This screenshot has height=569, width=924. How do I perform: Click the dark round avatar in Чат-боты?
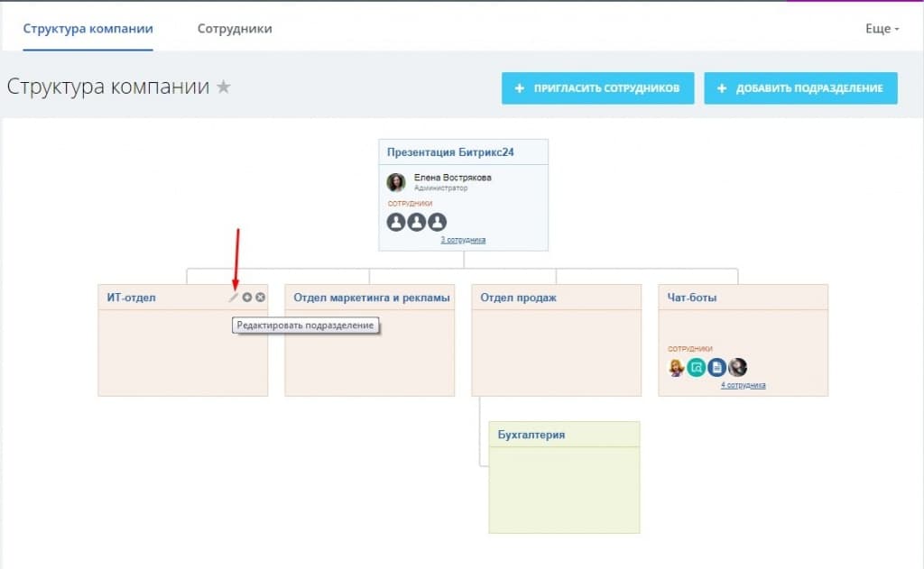tap(737, 367)
